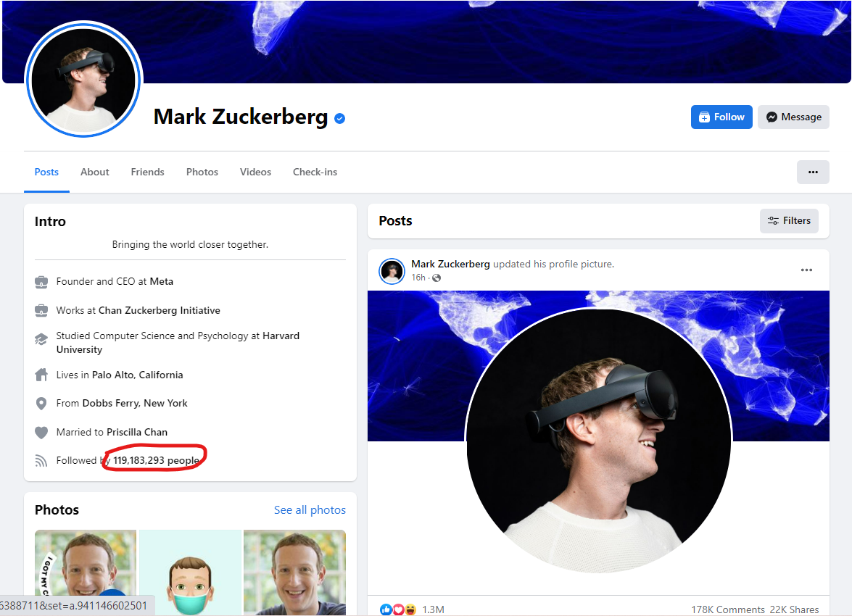852x616 pixels.
Task: Open See all photos
Action: point(310,509)
